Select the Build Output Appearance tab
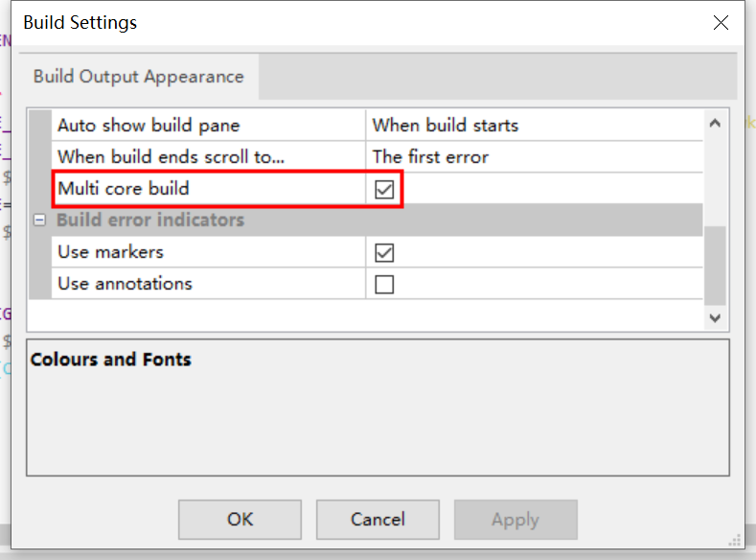Screen dimensions: 756x560 (x=139, y=77)
